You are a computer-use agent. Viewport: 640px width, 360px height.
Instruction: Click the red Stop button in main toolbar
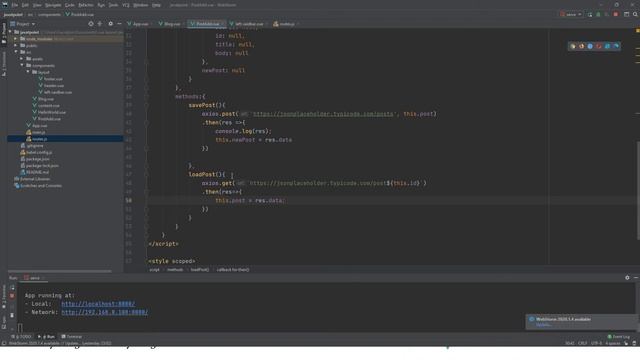click(x=616, y=14)
